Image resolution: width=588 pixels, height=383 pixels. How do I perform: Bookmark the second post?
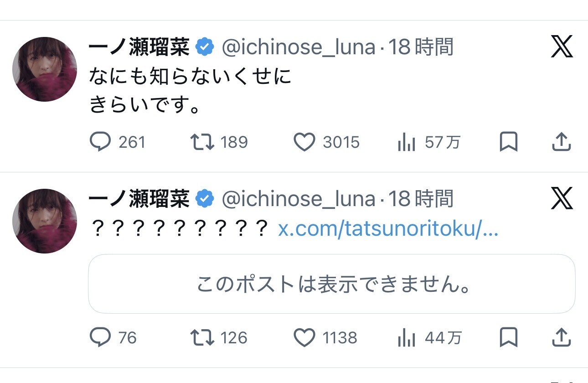[x=508, y=338]
